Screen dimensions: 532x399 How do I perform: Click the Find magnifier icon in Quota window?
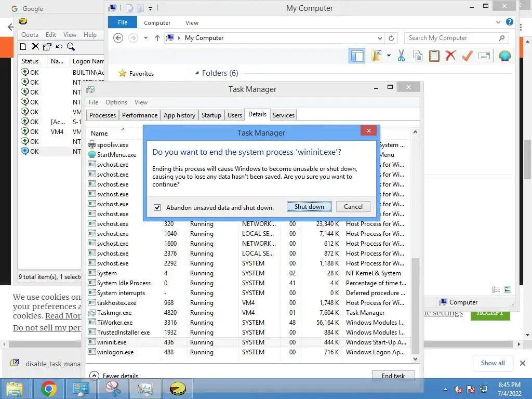coord(71,47)
